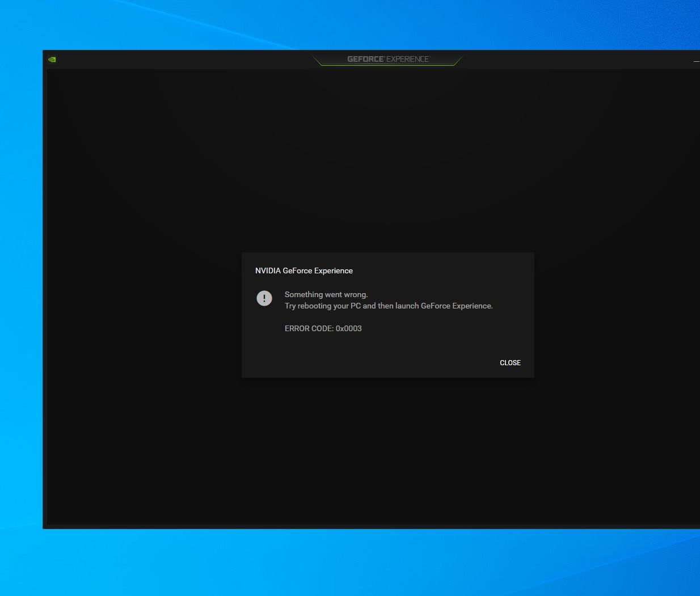Click 'Try rebooting your PC' message line
The image size is (700, 596).
pyautogui.click(x=389, y=306)
